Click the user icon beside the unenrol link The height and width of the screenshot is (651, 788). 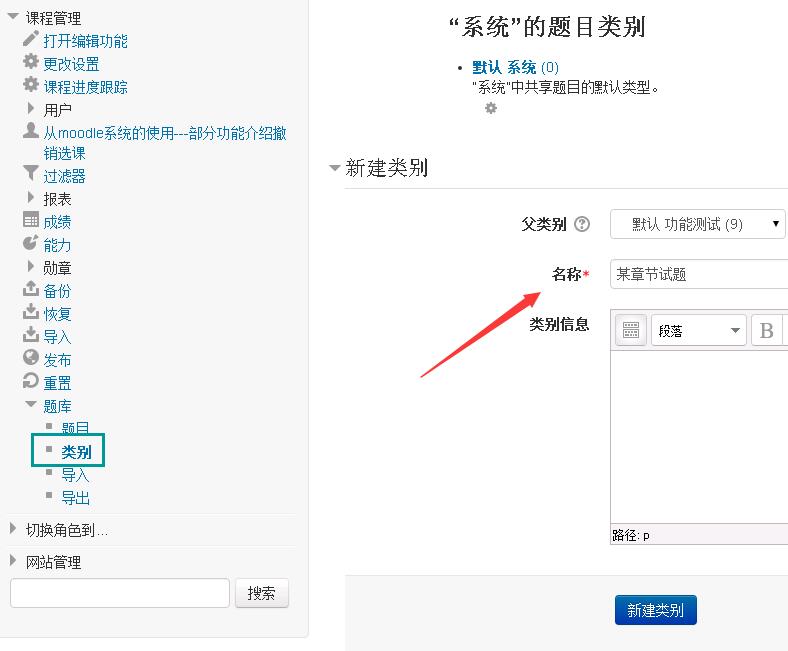31,130
